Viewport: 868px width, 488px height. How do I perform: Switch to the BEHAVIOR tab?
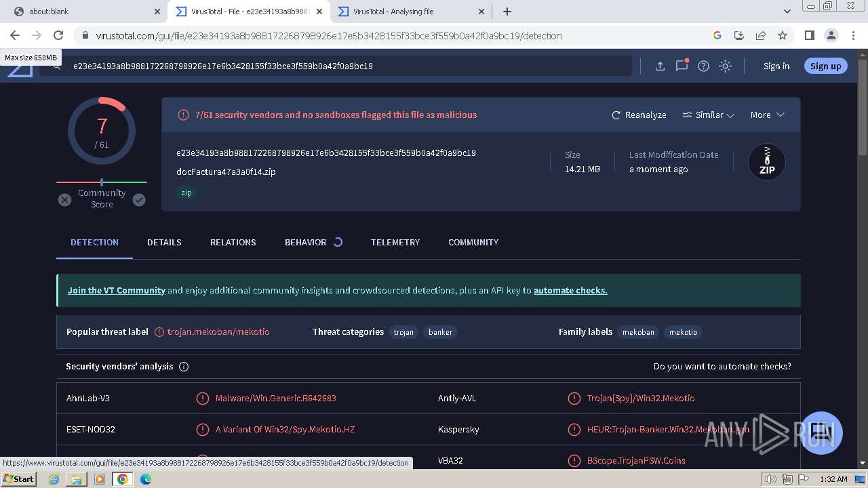(x=306, y=242)
